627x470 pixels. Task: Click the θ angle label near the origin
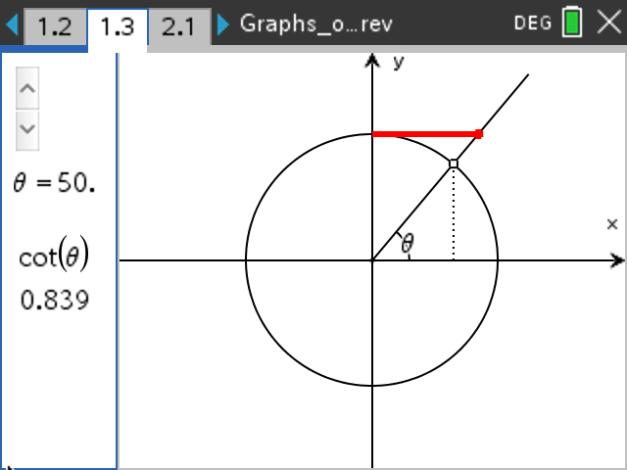pos(407,244)
